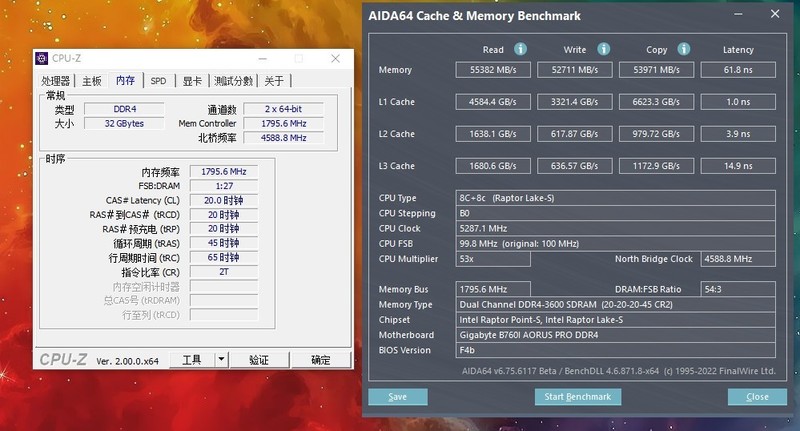Switch to the 主板 tab in CPU-Z
This screenshot has height=431, width=800.
coord(92,81)
